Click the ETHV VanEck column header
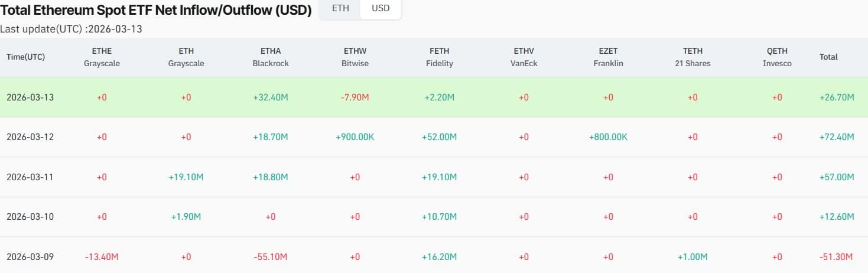Image resolution: width=868 pixels, height=273 pixels. click(524, 57)
